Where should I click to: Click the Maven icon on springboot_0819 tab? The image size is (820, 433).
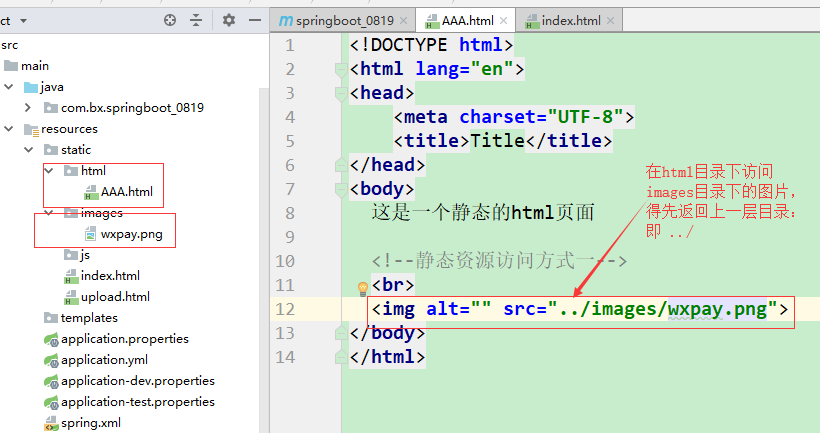point(286,21)
